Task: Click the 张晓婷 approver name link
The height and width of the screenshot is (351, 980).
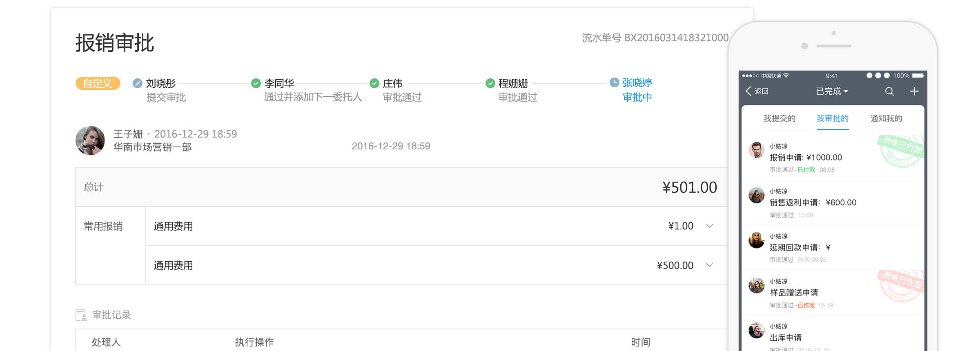Action: (x=637, y=83)
